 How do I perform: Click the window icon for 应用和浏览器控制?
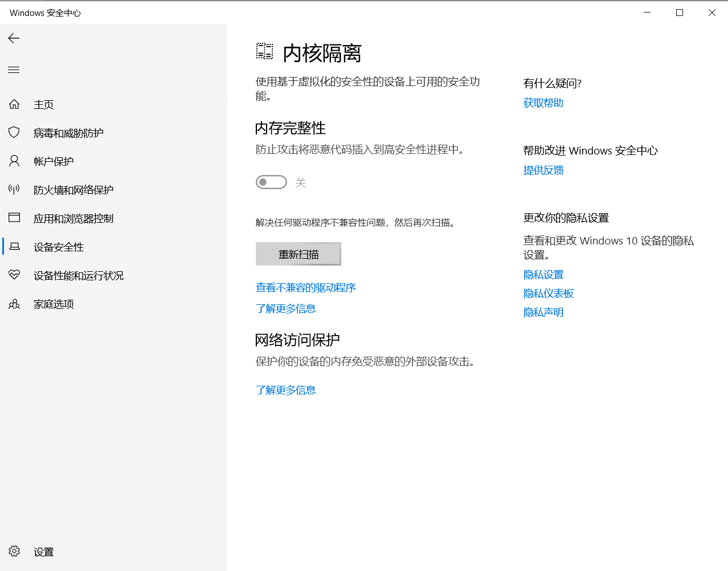tap(14, 217)
